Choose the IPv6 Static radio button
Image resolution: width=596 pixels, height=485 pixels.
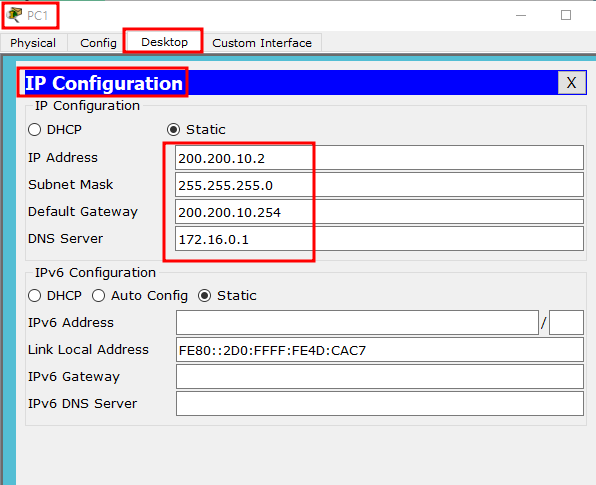click(204, 295)
